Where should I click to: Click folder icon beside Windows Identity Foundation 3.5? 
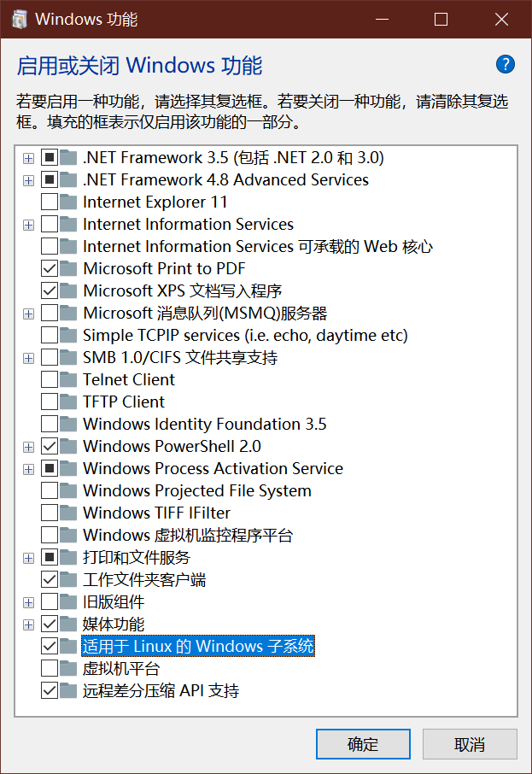(68, 424)
